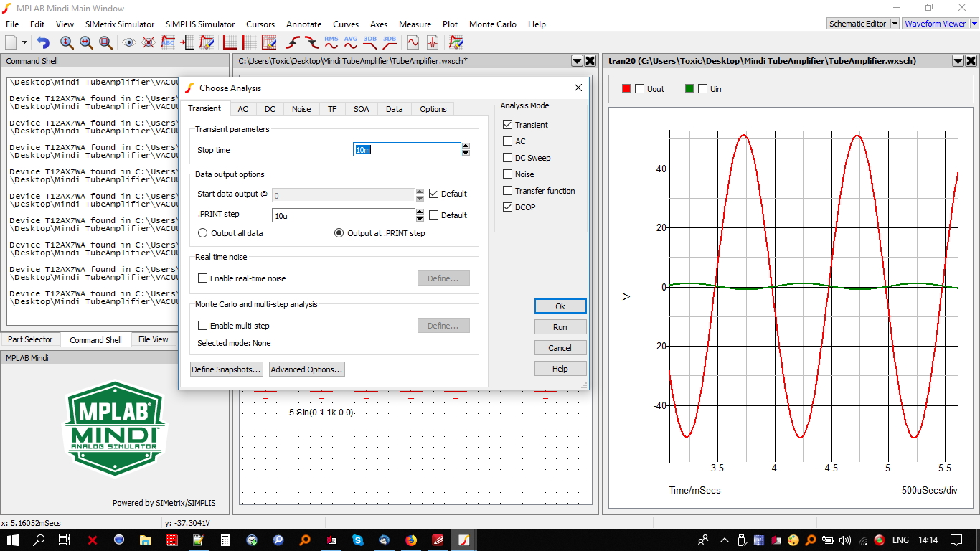
Task: Click the ABC curve label icon
Action: (168, 42)
